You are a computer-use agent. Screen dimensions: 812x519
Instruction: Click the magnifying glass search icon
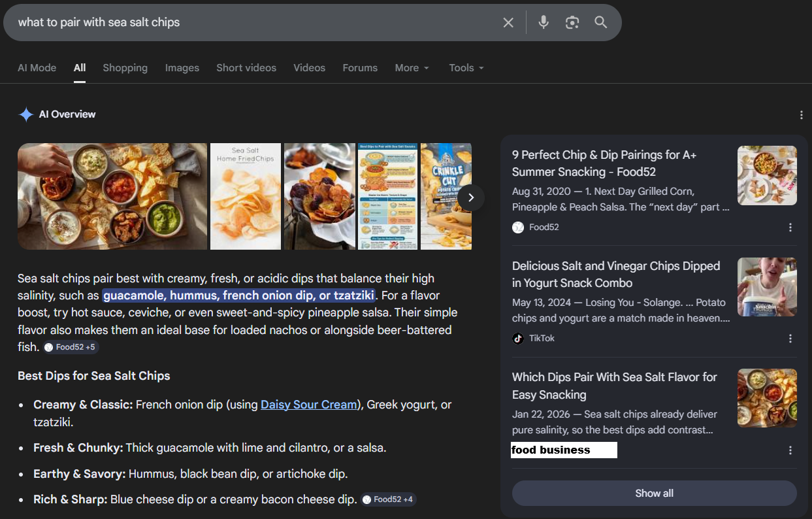coord(601,23)
